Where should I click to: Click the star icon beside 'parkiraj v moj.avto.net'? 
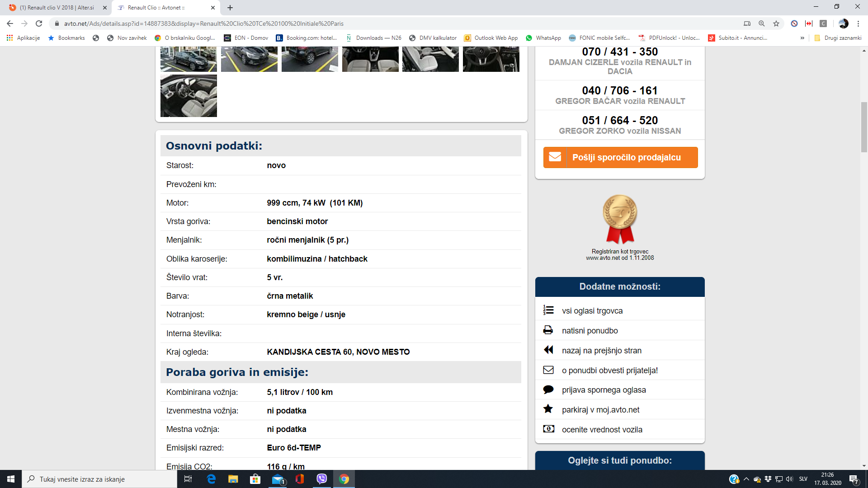tap(548, 409)
